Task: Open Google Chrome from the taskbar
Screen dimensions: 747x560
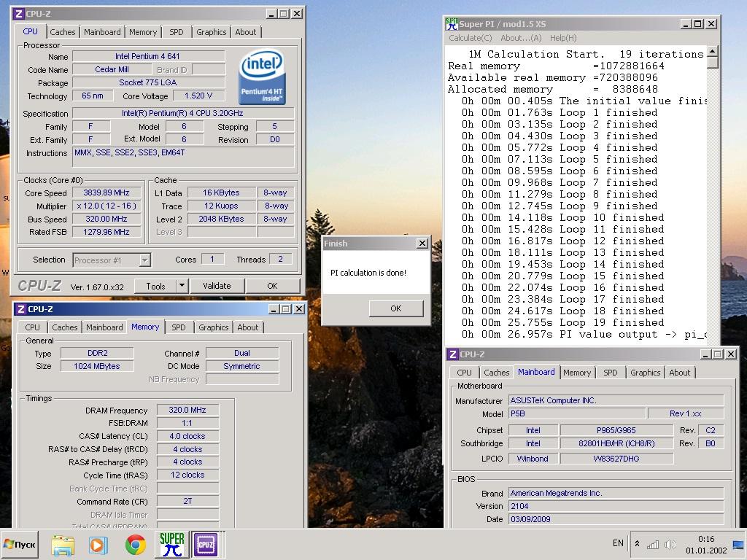Action: coord(135,545)
